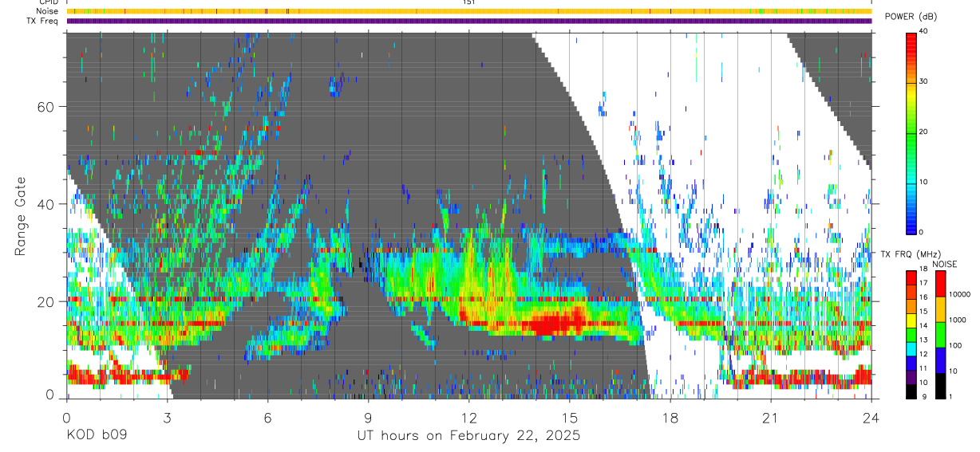Click the '14' tick on TX FRQ scale
Screen dimensions: 980x452
(925, 326)
